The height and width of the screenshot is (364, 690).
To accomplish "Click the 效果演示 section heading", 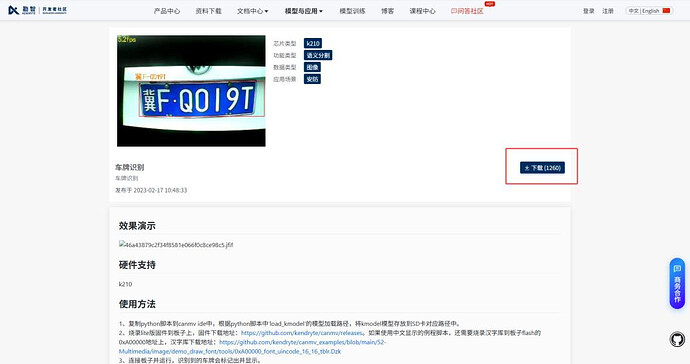I will (x=137, y=226).
